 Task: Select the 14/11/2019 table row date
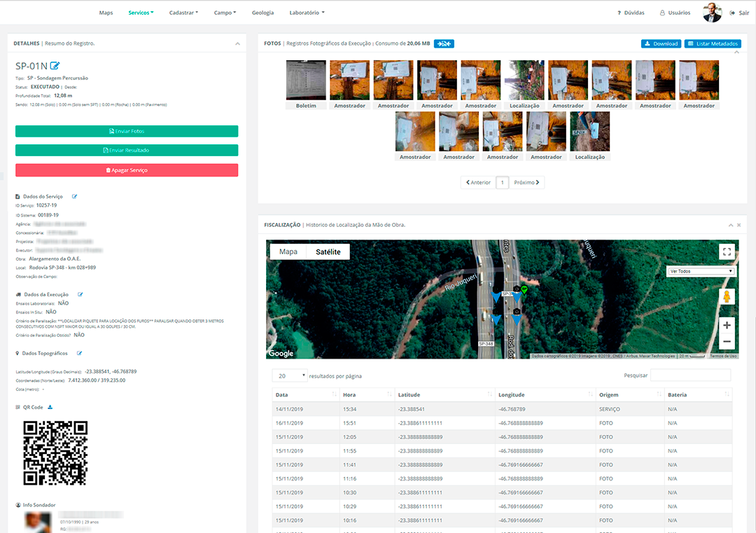coord(289,409)
